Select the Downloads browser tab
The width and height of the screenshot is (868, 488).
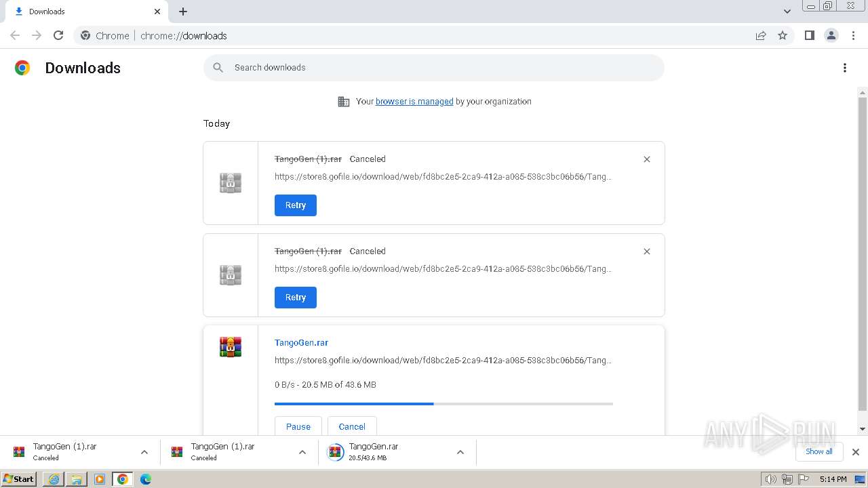point(87,12)
